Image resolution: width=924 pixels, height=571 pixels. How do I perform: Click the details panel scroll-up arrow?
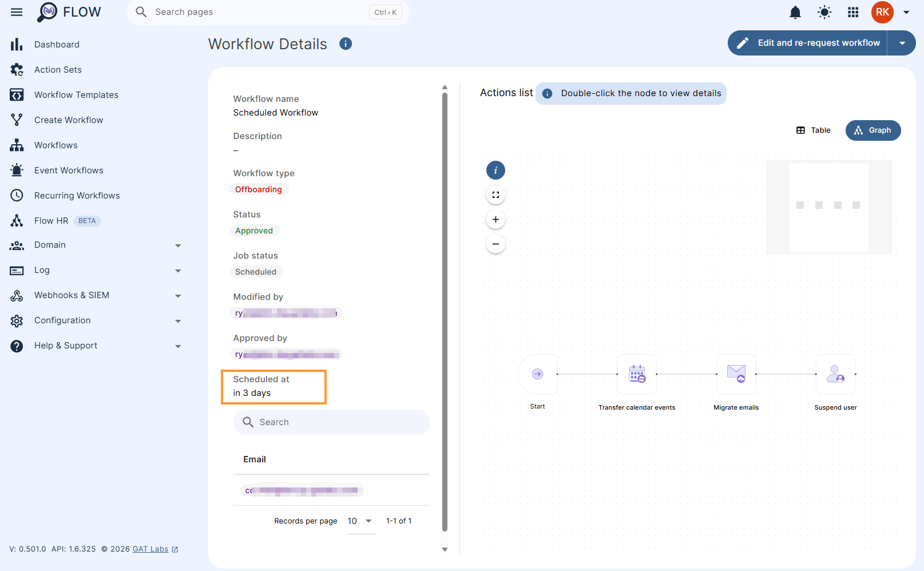[x=445, y=88]
